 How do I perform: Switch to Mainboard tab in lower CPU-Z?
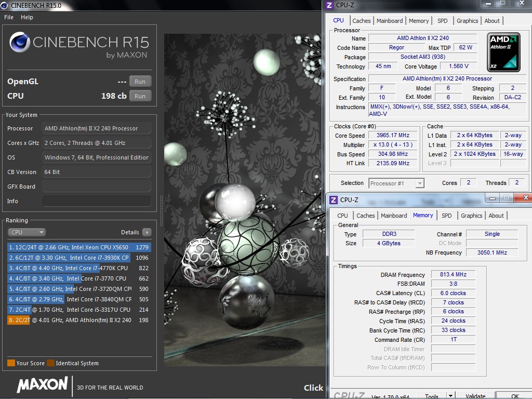tap(394, 216)
